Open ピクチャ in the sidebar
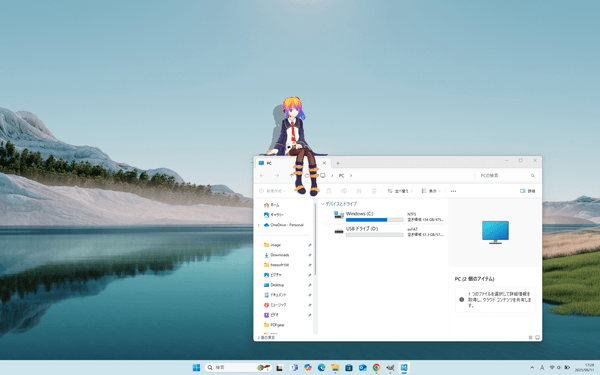The image size is (600, 375). (273, 275)
